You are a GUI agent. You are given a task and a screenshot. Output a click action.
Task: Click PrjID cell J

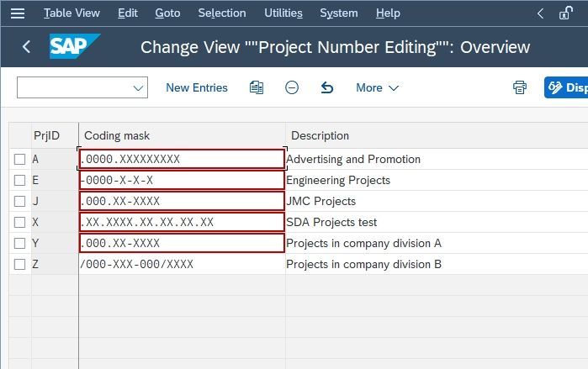55,201
